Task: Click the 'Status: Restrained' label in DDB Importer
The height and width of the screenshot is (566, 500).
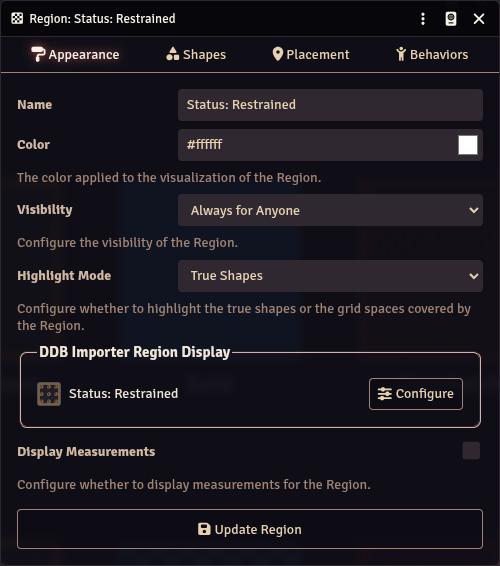Action: pos(123,394)
